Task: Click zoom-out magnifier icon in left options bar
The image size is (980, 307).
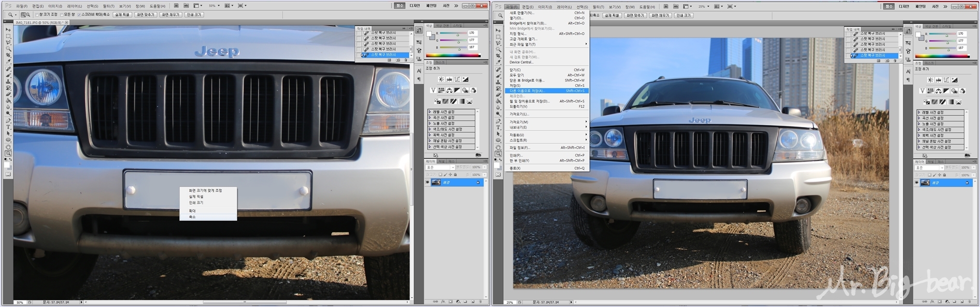Action: coord(28,15)
